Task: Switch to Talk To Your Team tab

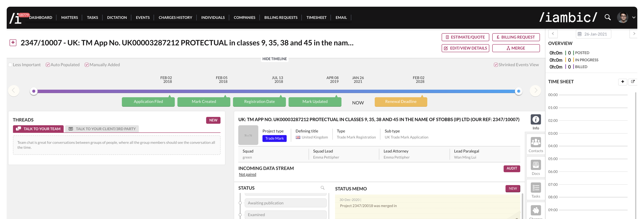Action: pyautogui.click(x=38, y=129)
